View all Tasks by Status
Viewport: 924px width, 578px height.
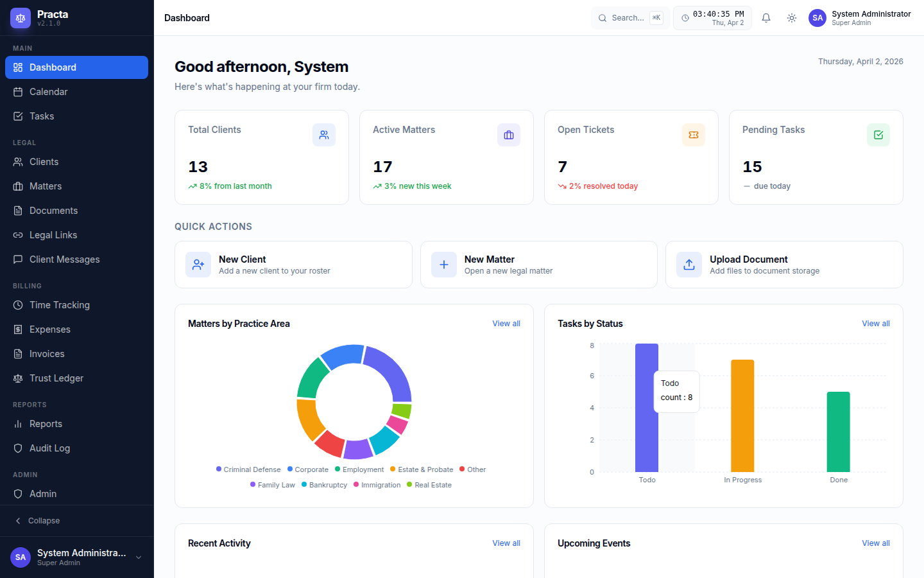(x=875, y=323)
